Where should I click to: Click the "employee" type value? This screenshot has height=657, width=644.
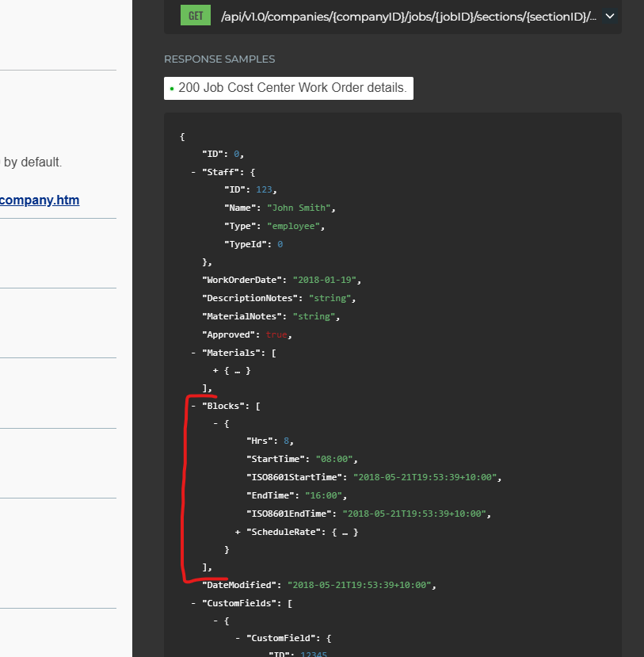(x=294, y=226)
